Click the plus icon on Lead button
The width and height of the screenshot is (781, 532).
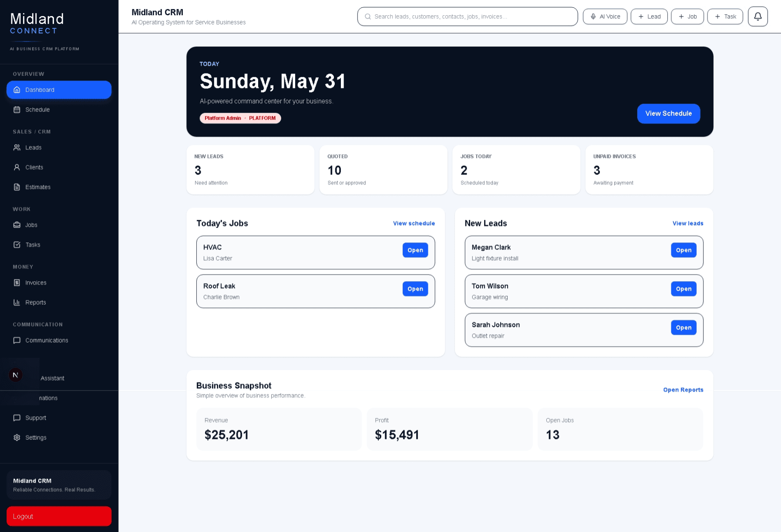[x=641, y=17]
